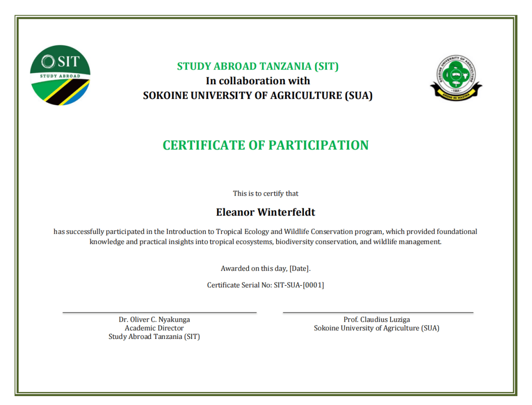
Task: Click the line 'This is to certify that'
Action: (266, 194)
